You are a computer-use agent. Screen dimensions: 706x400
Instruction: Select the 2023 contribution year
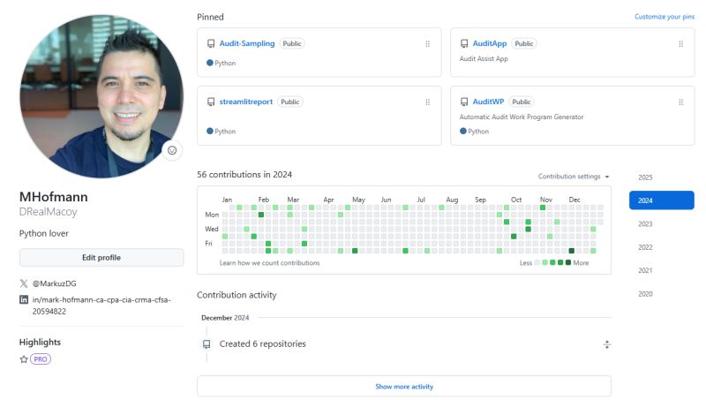(x=645, y=224)
